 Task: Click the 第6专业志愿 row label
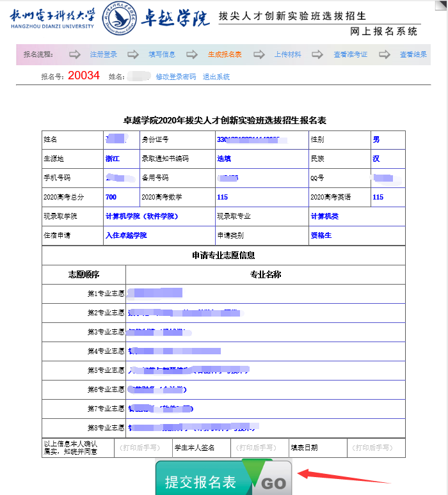tap(106, 389)
